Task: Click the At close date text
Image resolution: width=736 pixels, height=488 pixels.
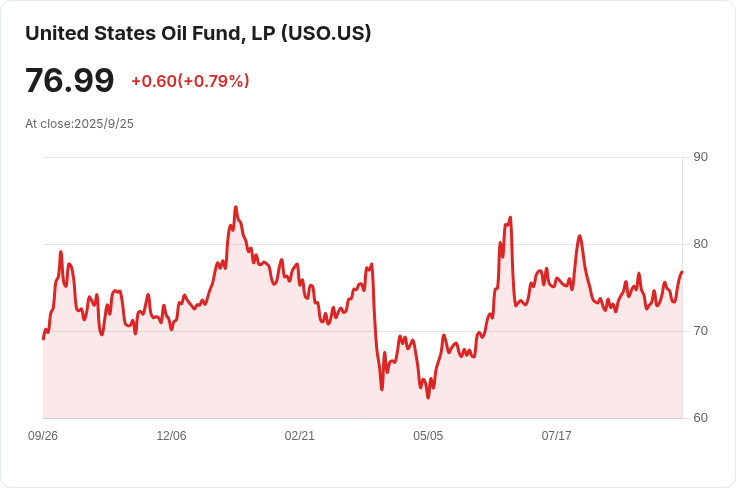Action: tap(79, 124)
